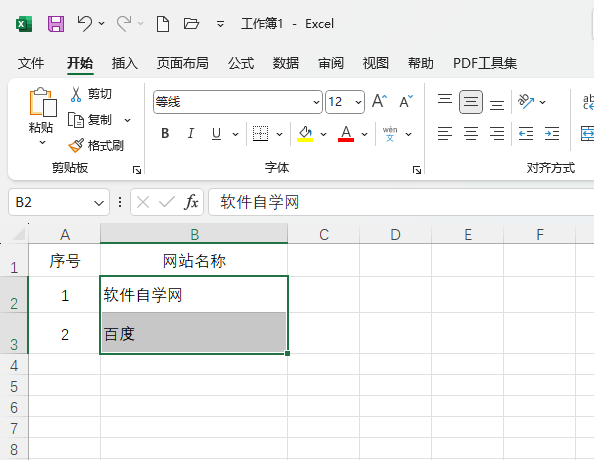
Task: Decrease indent in alignment group
Action: pyautogui.click(x=526, y=134)
